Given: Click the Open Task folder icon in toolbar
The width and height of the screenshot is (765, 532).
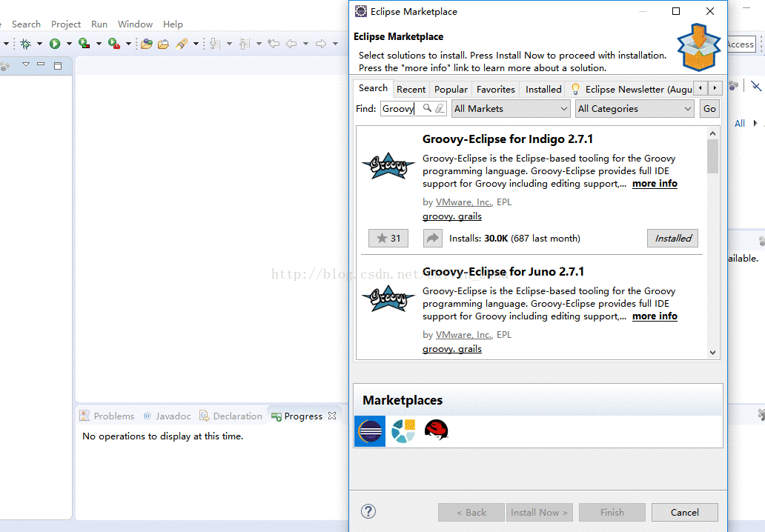Looking at the screenshot, I should 163,44.
